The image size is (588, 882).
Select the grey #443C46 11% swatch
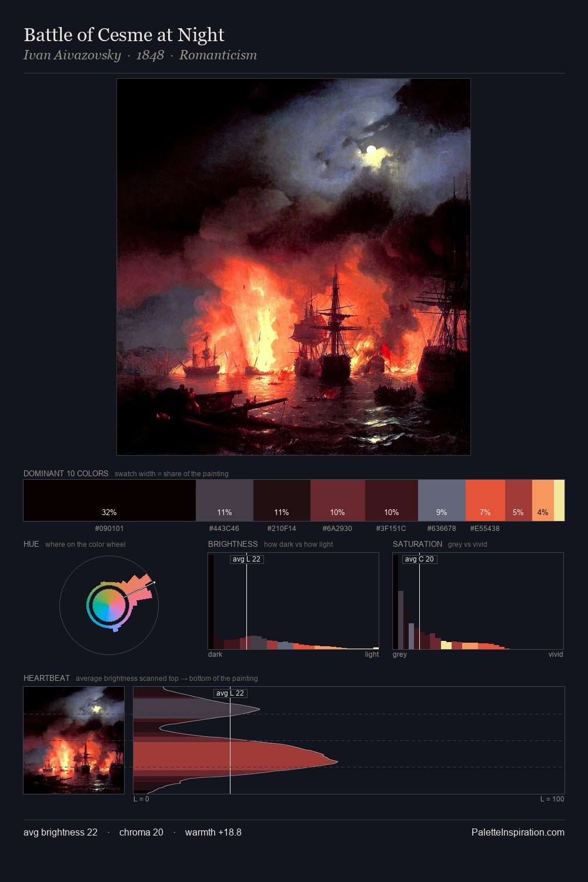click(225, 500)
